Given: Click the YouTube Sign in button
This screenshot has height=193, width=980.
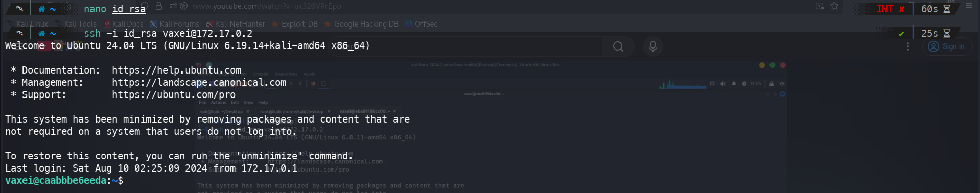Looking at the screenshot, I should pos(947,46).
